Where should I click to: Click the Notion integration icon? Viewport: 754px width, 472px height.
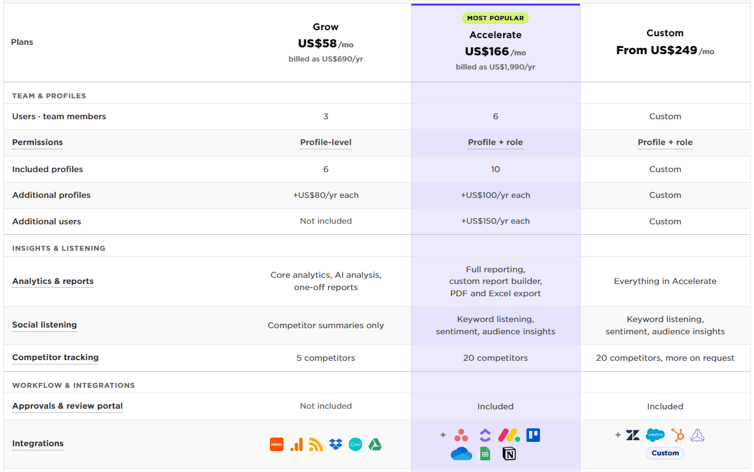[x=509, y=454]
